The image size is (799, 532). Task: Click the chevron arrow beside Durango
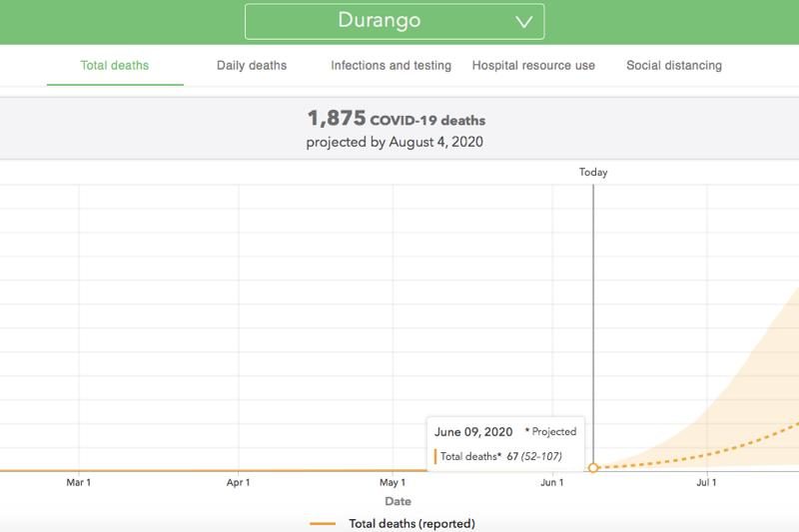524,21
